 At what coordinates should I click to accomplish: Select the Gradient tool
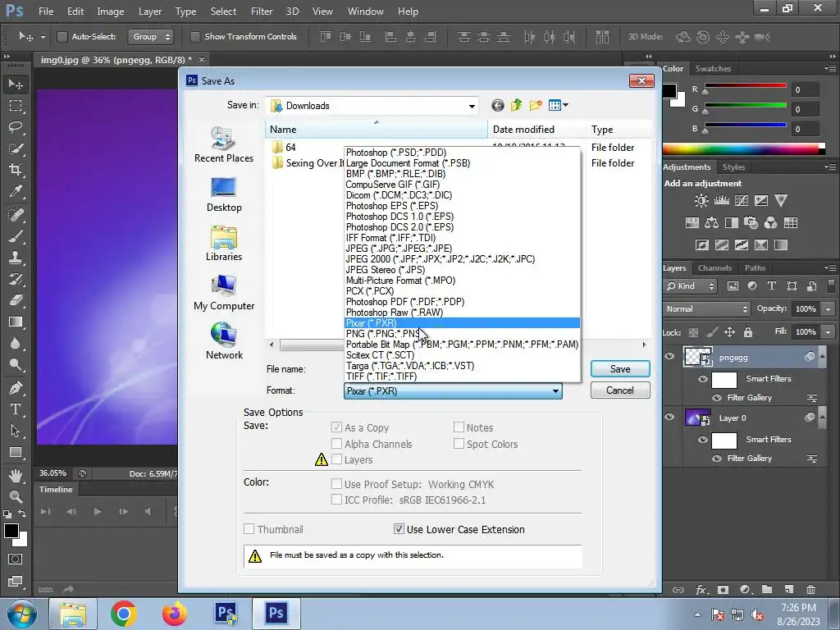(16, 322)
